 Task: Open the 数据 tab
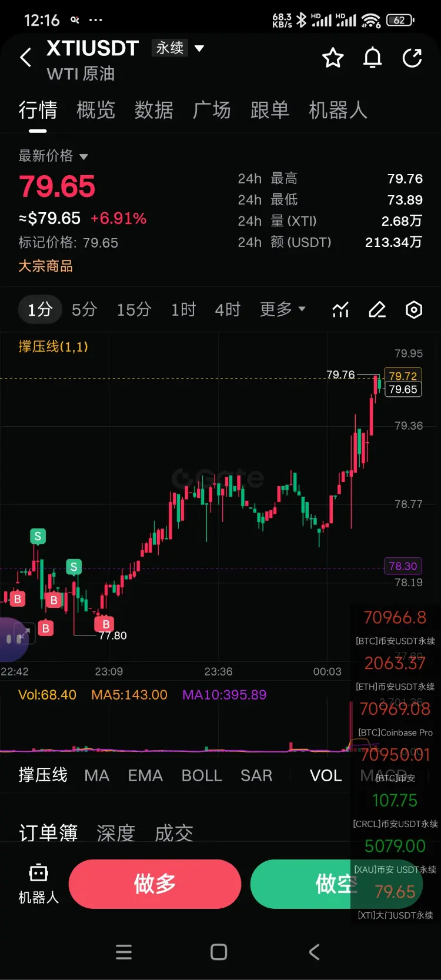153,110
